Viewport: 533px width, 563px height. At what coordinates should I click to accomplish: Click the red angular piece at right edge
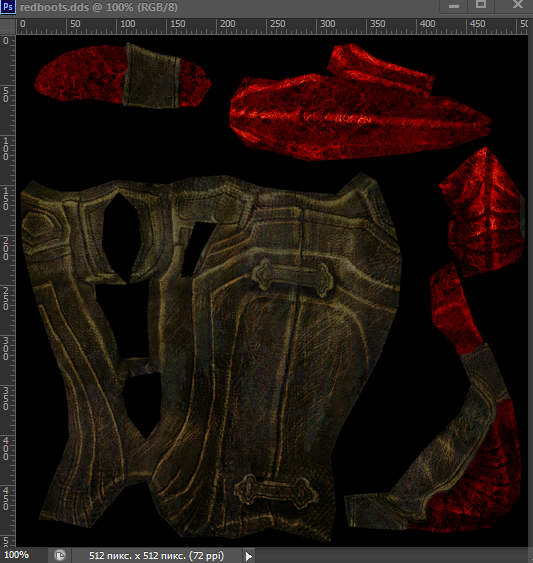click(482, 212)
